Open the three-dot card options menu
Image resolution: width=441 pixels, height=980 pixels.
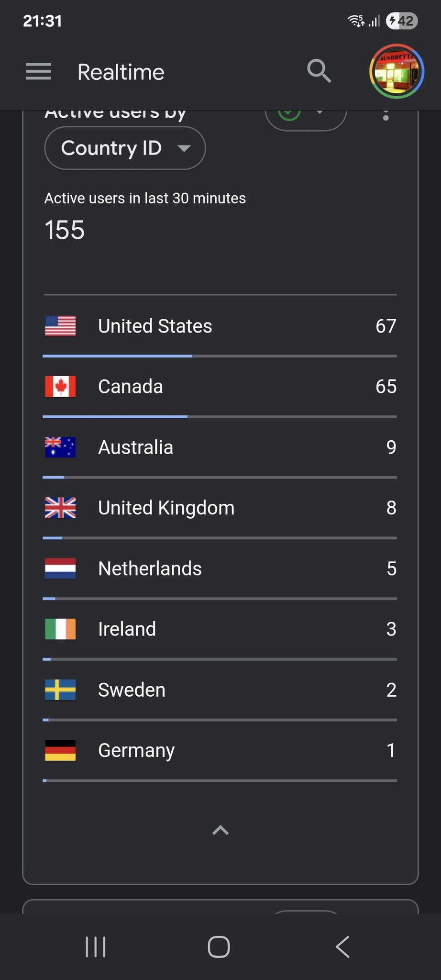(386, 115)
